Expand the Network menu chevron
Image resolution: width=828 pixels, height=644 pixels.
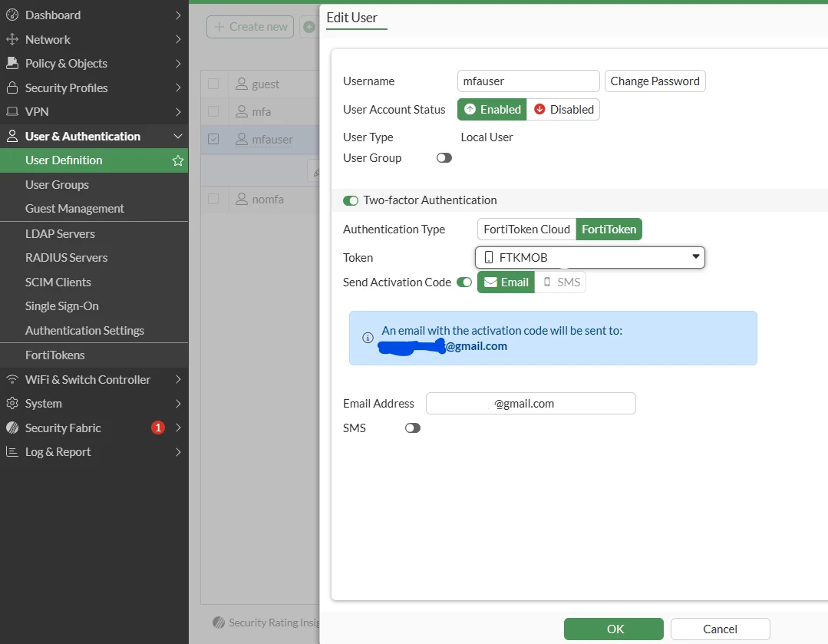point(178,39)
